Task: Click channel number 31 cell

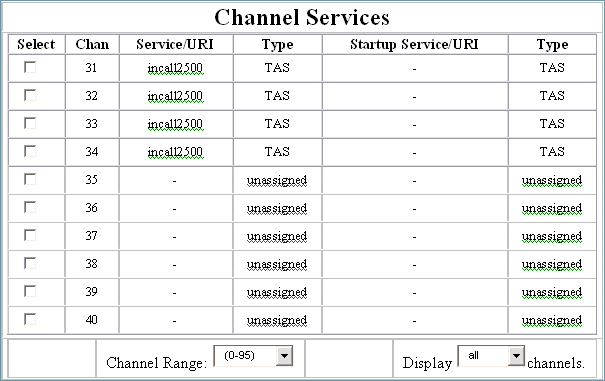Action: (91, 68)
